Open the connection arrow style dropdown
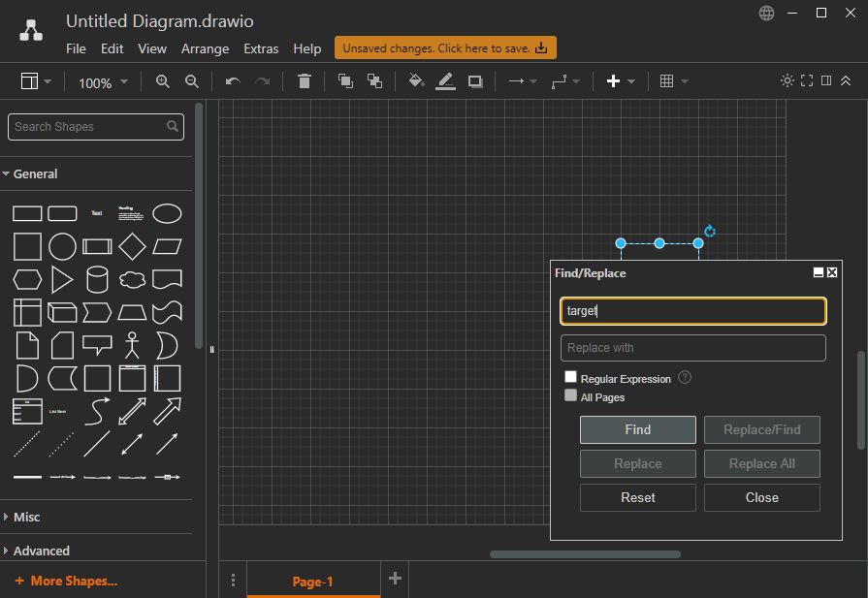Image resolution: width=868 pixels, height=598 pixels. [523, 81]
